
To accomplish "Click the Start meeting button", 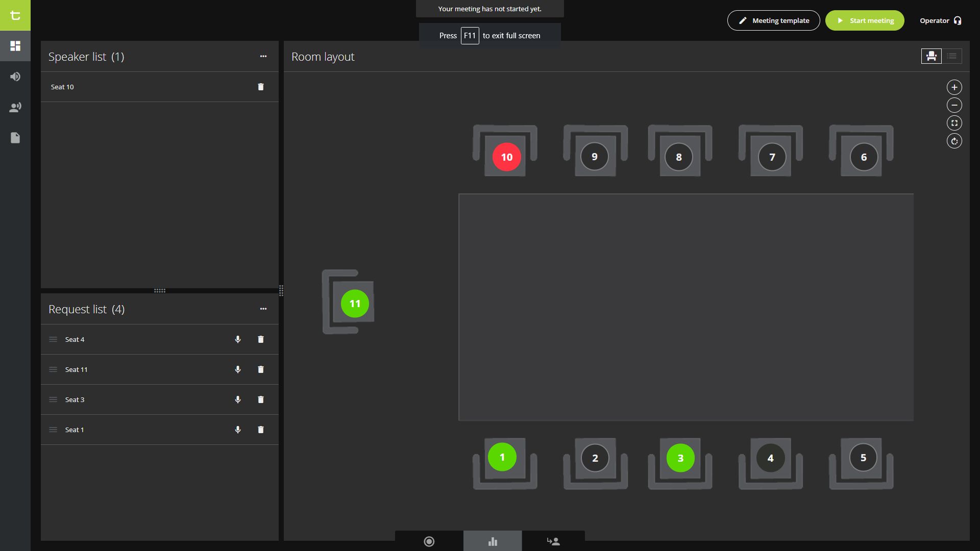I will point(865,20).
